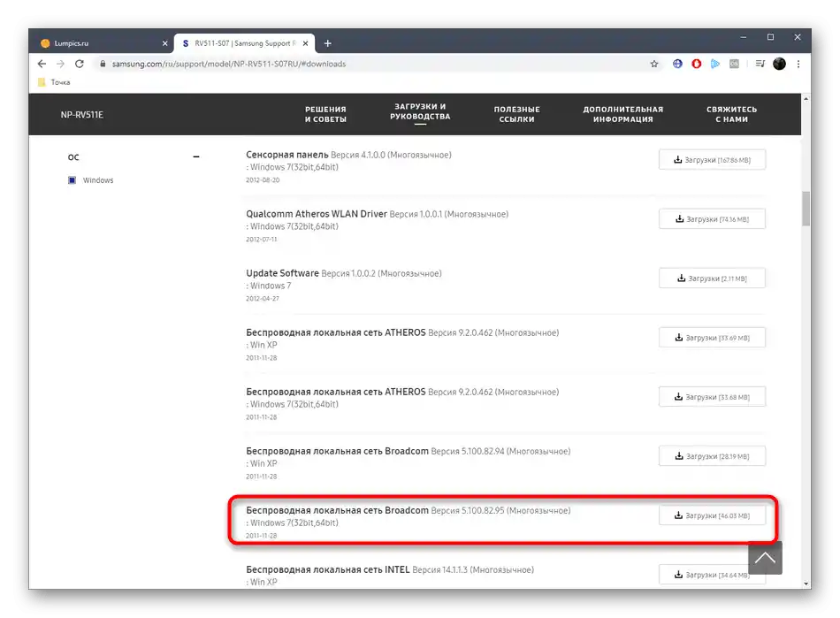Download Сенсорная панель driver 167.86 MB
Image resolution: width=840 pixels, height=618 pixels.
coord(712,160)
